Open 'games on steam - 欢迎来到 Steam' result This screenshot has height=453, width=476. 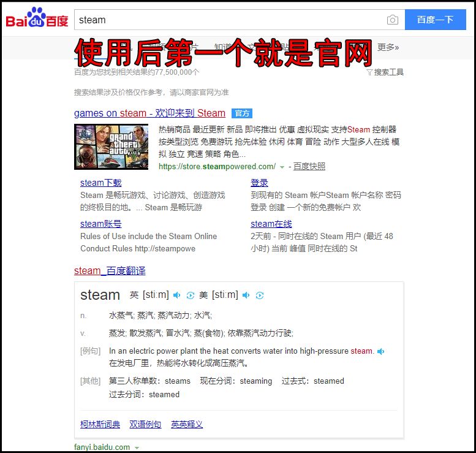149,113
